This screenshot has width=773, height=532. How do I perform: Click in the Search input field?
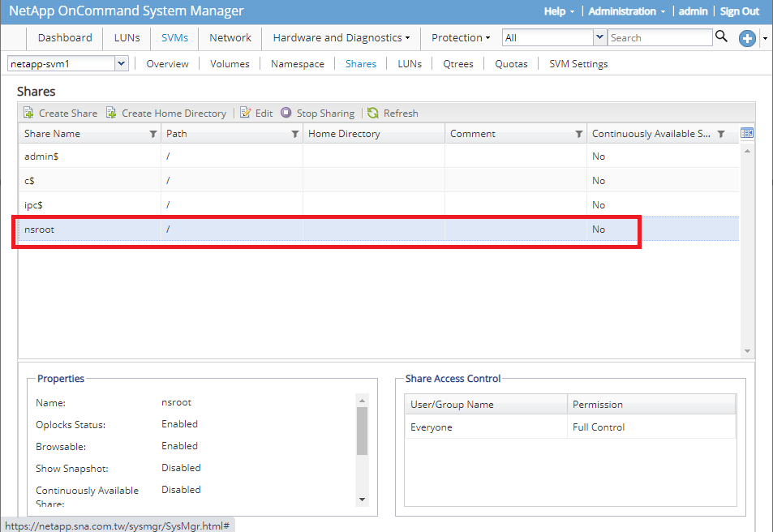pos(659,37)
